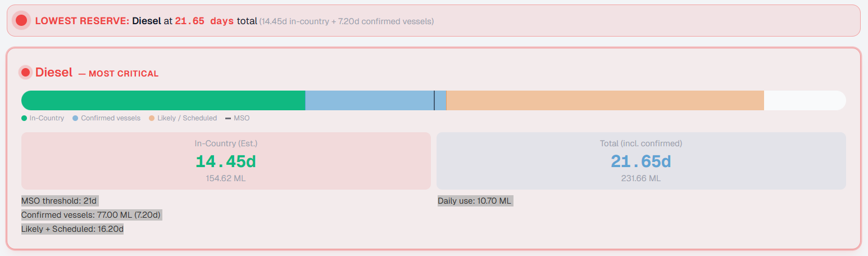Select the 'Likely + Scheduled: 16.20d' line
The height and width of the screenshot is (256, 868).
click(72, 229)
